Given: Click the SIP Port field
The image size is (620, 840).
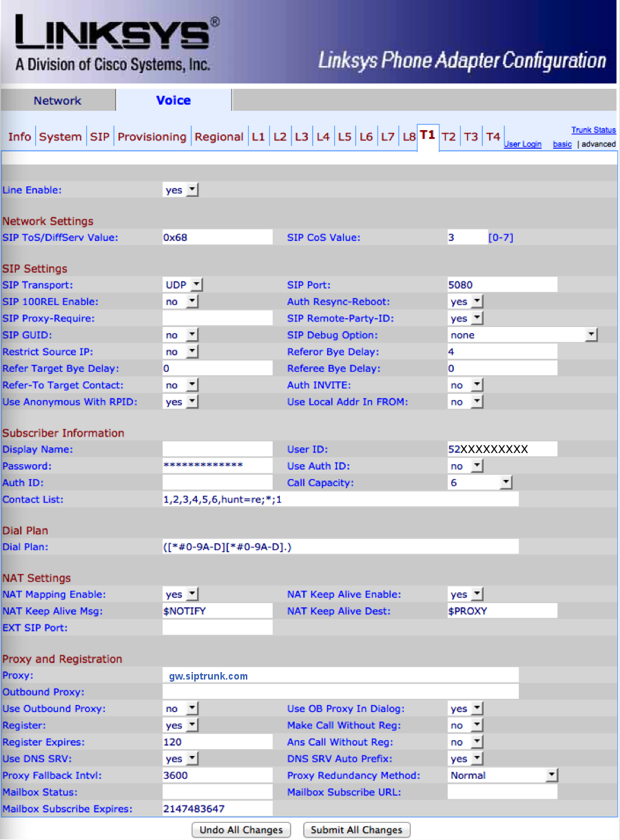Looking at the screenshot, I should coord(502,284).
